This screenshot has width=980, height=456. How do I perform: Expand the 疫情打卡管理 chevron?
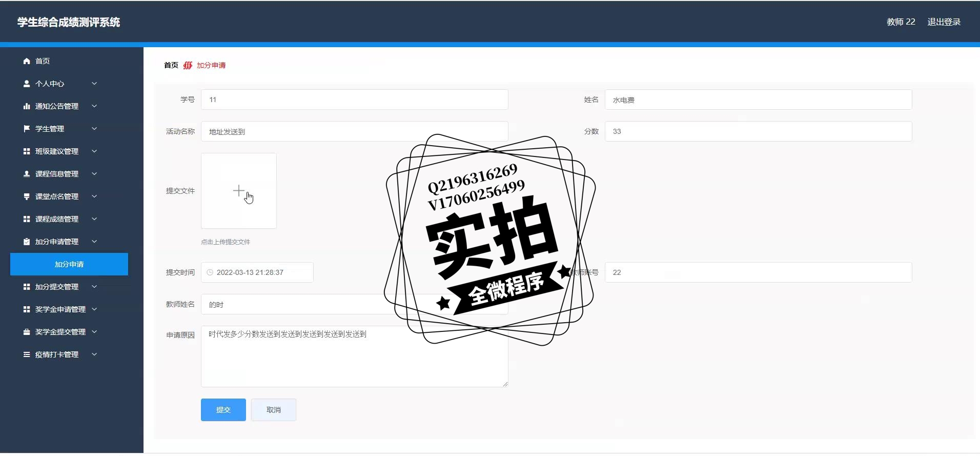point(94,354)
